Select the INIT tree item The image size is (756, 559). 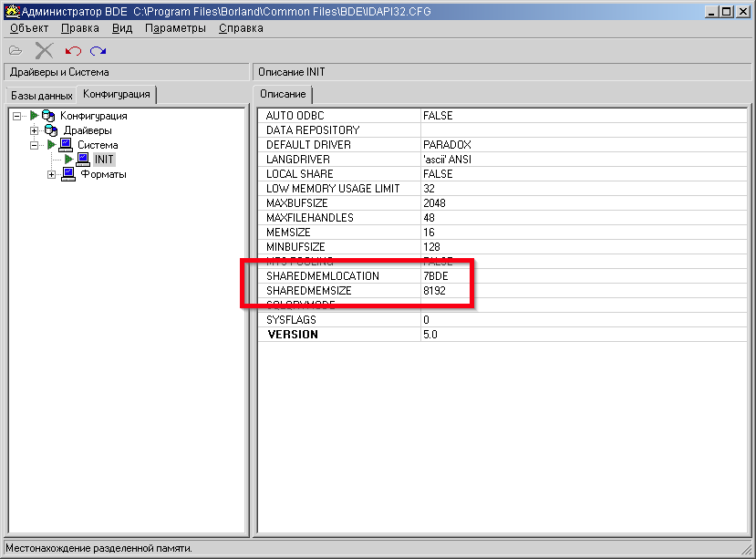pyautogui.click(x=104, y=160)
